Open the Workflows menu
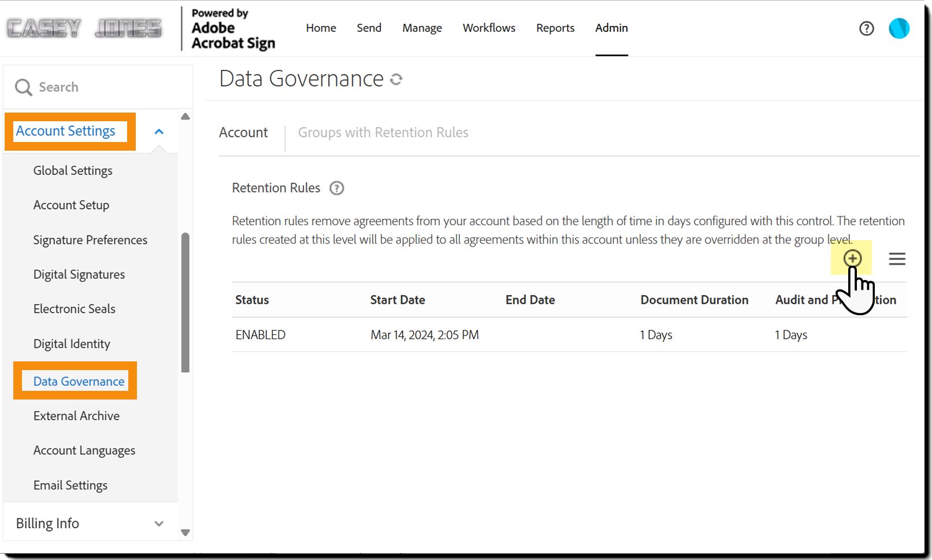This screenshot has width=932, height=560. point(488,28)
